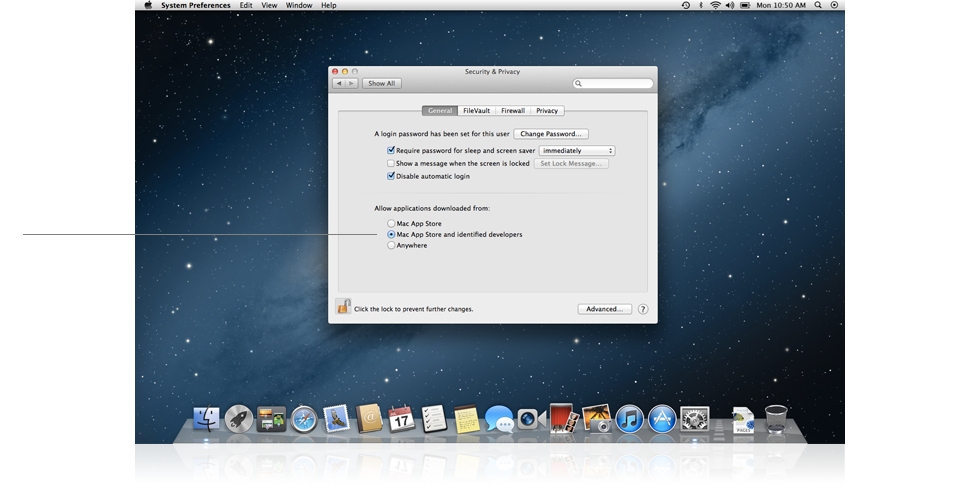The width and height of the screenshot is (980, 484).
Task: Open Spotlight search magnifier in menu bar
Action: click(819, 5)
